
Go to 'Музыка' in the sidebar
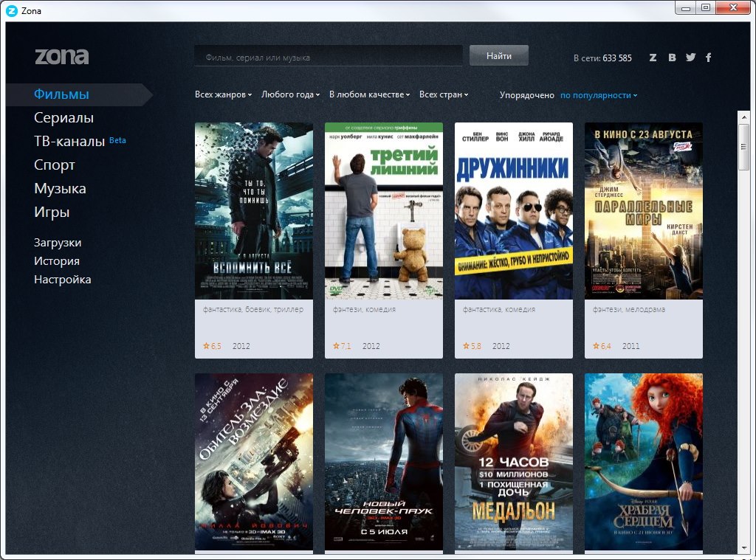point(60,189)
